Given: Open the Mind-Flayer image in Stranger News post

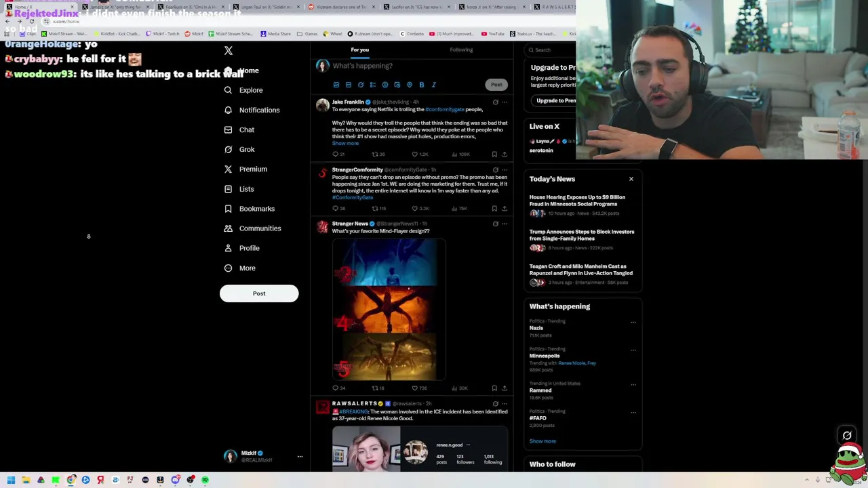Looking at the screenshot, I should [x=389, y=309].
